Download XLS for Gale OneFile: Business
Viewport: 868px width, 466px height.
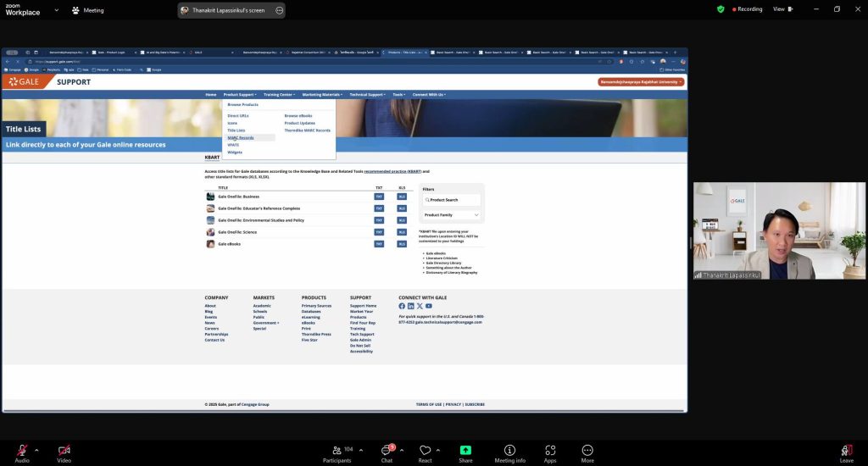tap(402, 197)
